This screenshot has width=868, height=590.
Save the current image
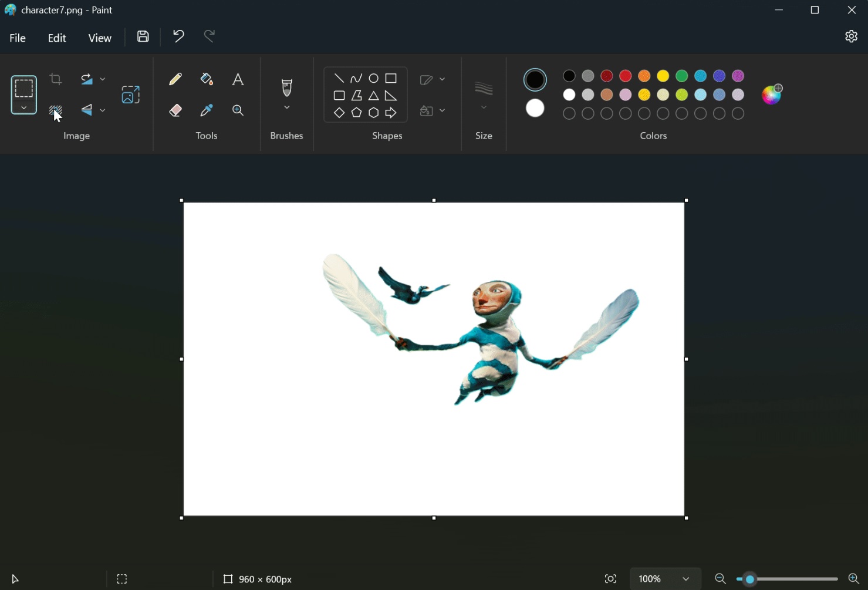143,36
